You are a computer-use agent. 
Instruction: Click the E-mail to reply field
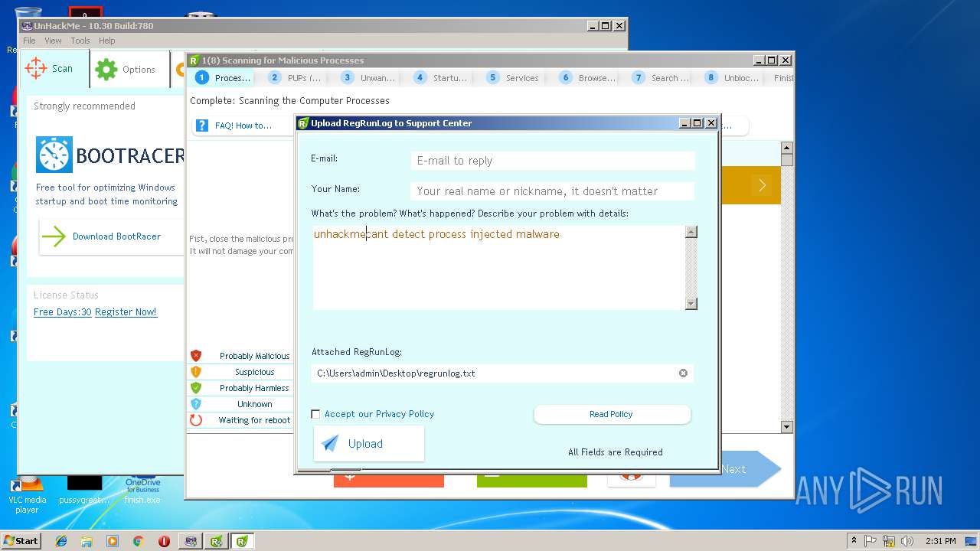pyautogui.click(x=553, y=161)
